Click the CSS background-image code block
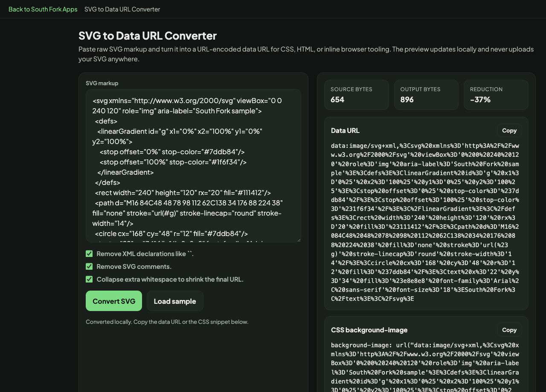 (425, 366)
